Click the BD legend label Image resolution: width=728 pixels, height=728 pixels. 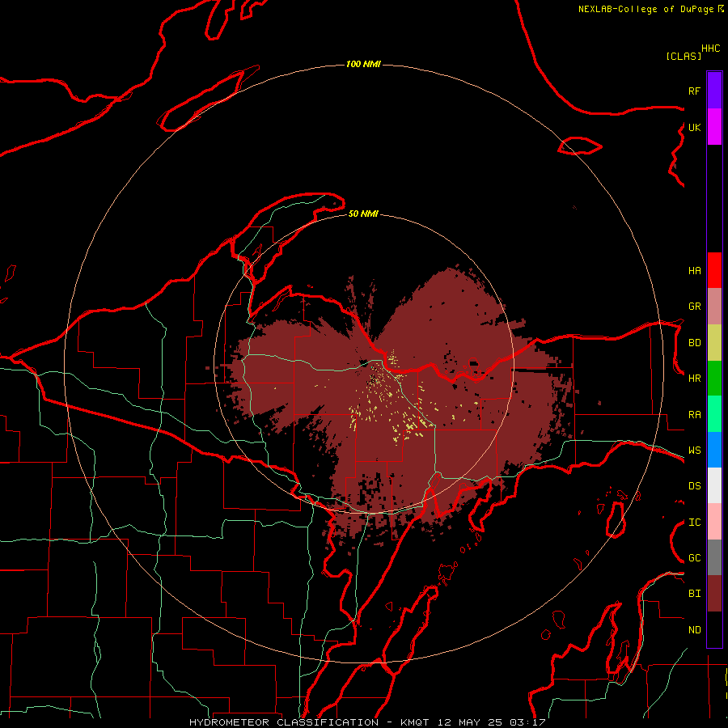tap(695, 343)
